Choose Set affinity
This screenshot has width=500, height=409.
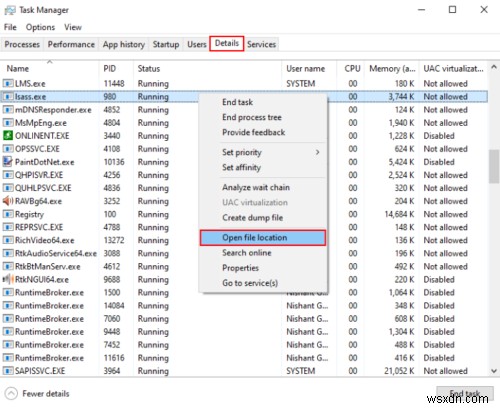pos(263,167)
